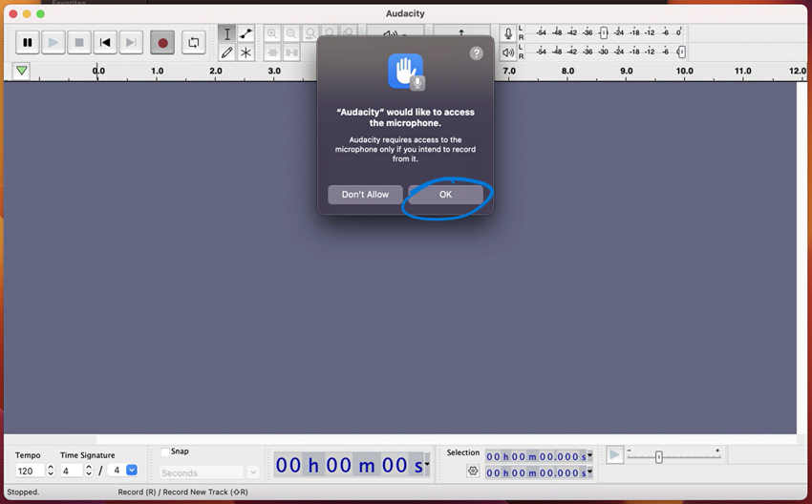Viewport: 812px width, 504px height.
Task: Click OK to allow microphone access
Action: click(445, 195)
